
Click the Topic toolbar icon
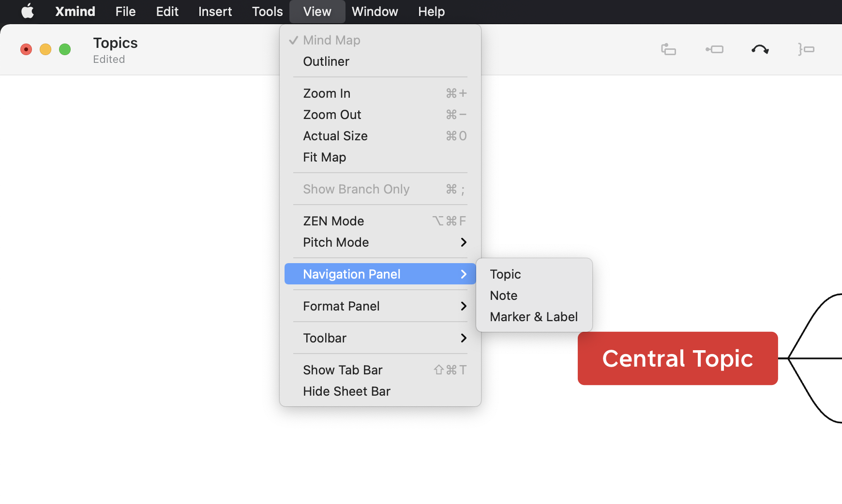668,49
